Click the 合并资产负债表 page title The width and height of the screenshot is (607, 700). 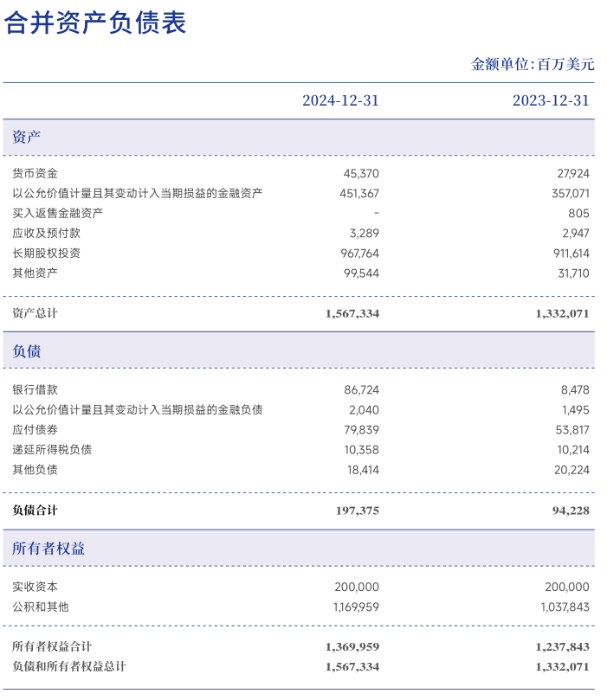point(95,23)
